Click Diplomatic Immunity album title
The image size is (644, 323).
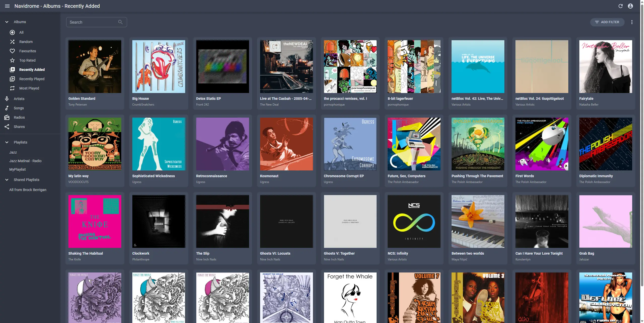pyautogui.click(x=596, y=176)
